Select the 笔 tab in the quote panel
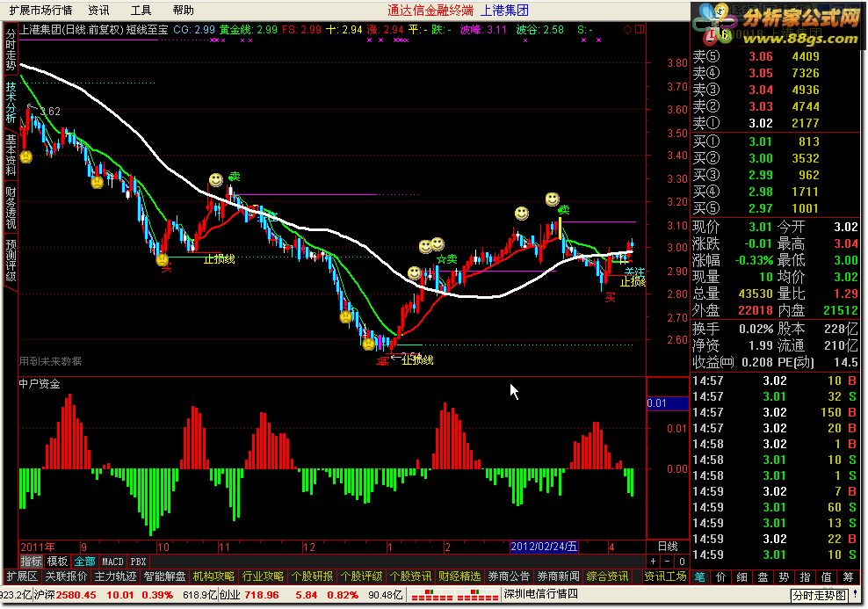The height and width of the screenshot is (609, 868). point(699,576)
